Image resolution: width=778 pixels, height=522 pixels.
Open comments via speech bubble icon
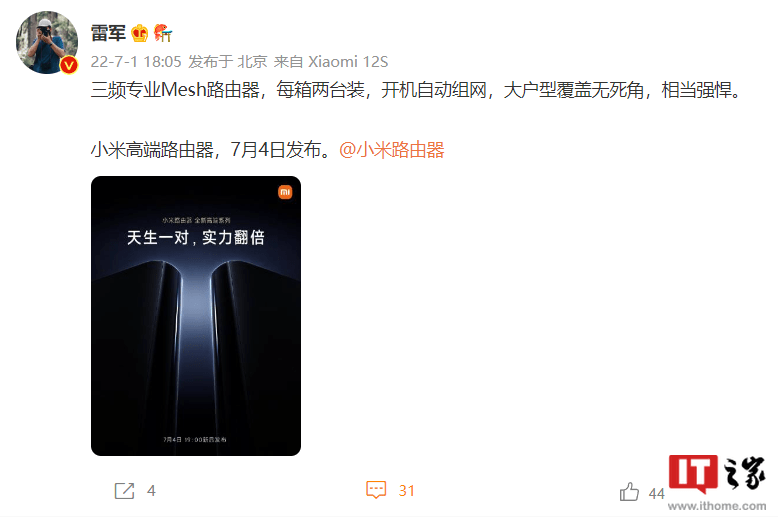[x=376, y=490]
